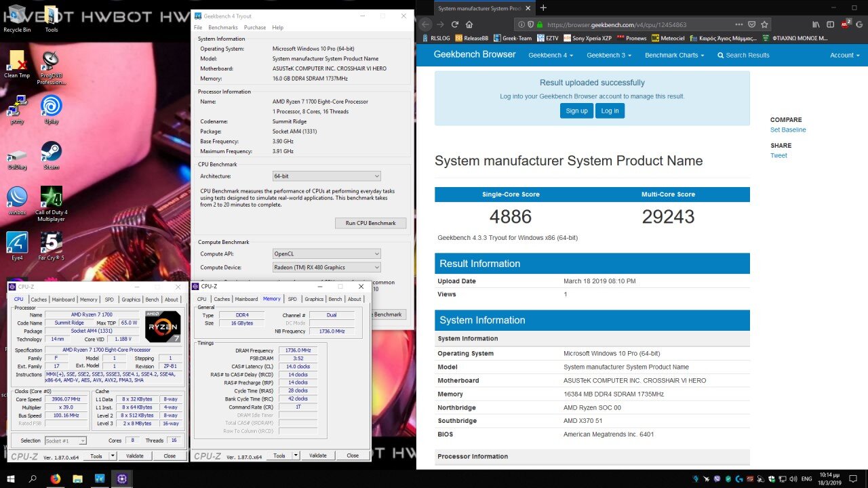The width and height of the screenshot is (868, 488).
Task: Open File Explorer from taskbar
Action: tap(77, 479)
